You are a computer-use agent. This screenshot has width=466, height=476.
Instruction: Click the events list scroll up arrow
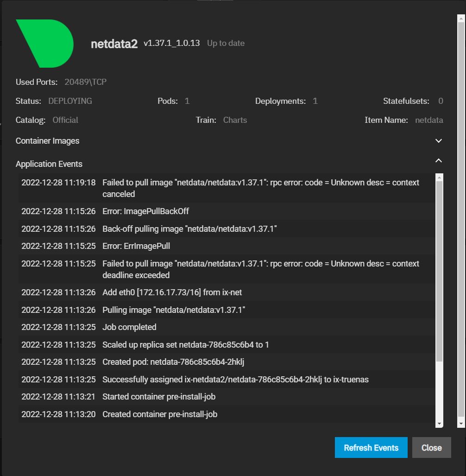point(439,178)
